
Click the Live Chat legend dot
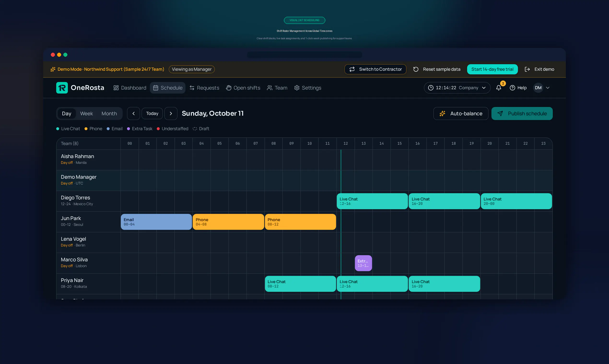point(58,129)
